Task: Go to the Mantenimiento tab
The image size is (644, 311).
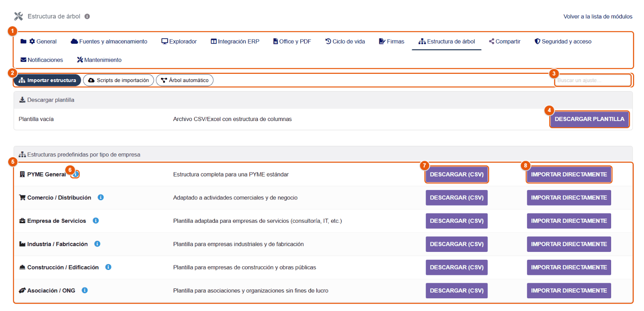Action: 99,60
